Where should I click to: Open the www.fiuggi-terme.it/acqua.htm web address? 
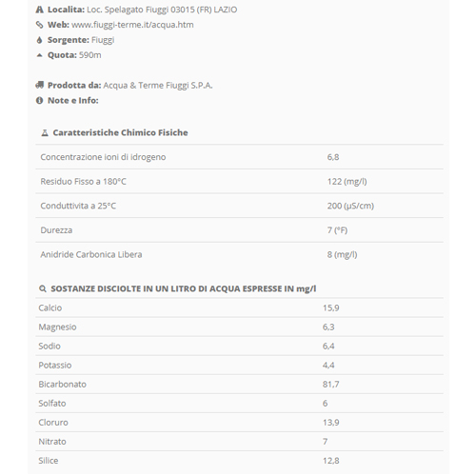[132, 25]
